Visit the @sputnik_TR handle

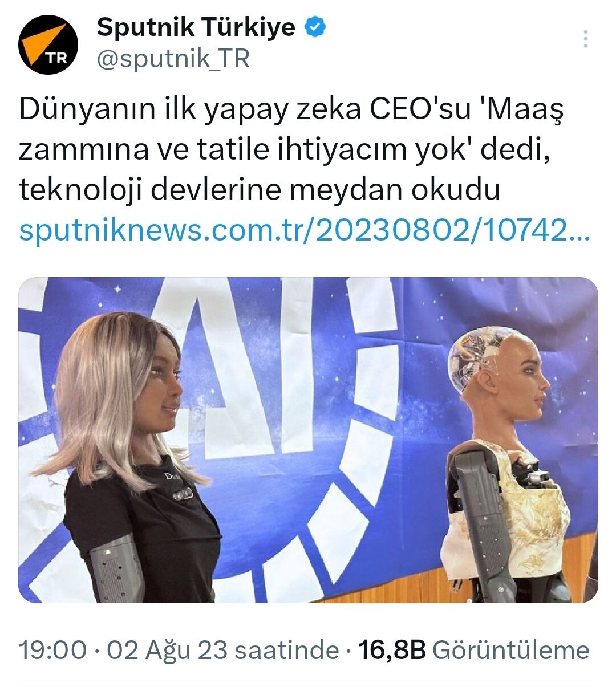point(173,59)
